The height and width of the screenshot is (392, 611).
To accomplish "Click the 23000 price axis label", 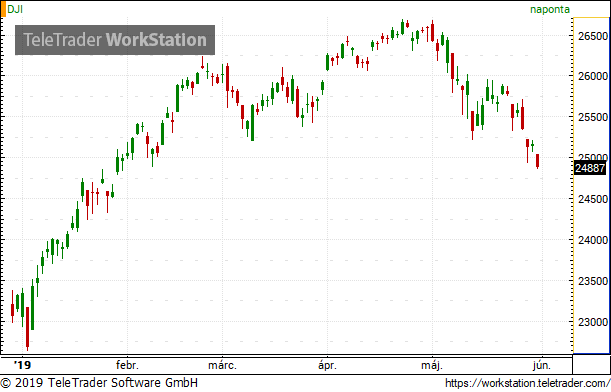I will click(593, 322).
